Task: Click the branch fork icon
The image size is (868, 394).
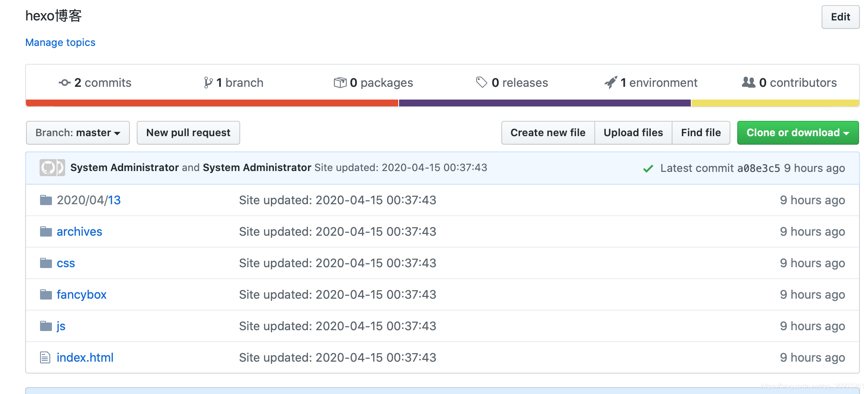Action: point(208,83)
